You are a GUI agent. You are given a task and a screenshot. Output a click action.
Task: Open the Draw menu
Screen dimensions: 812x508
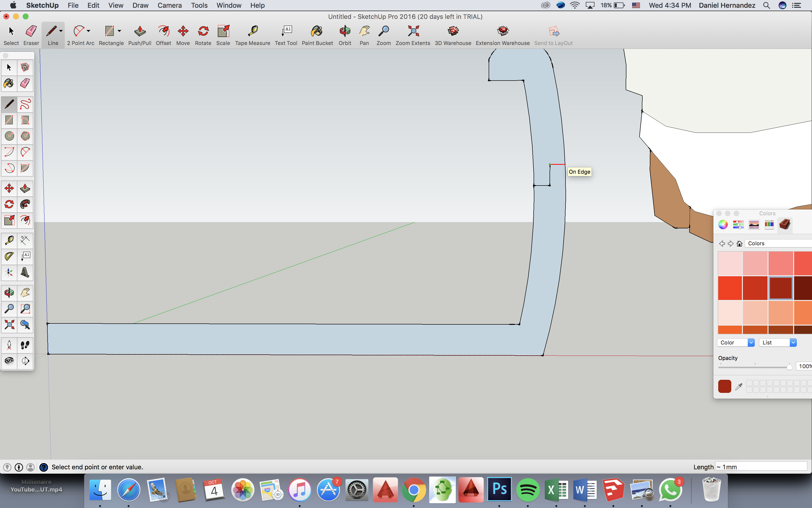tap(140, 5)
